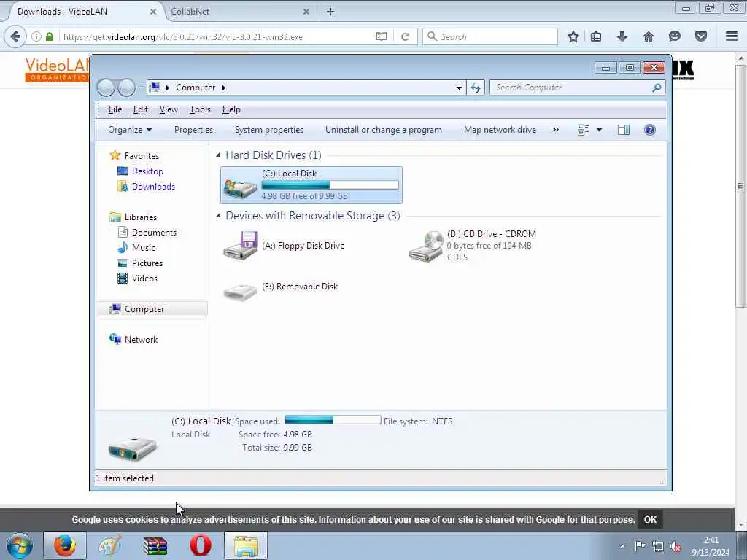Image resolution: width=747 pixels, height=560 pixels.
Task: Switch to the CollabNet tab
Action: (x=239, y=12)
